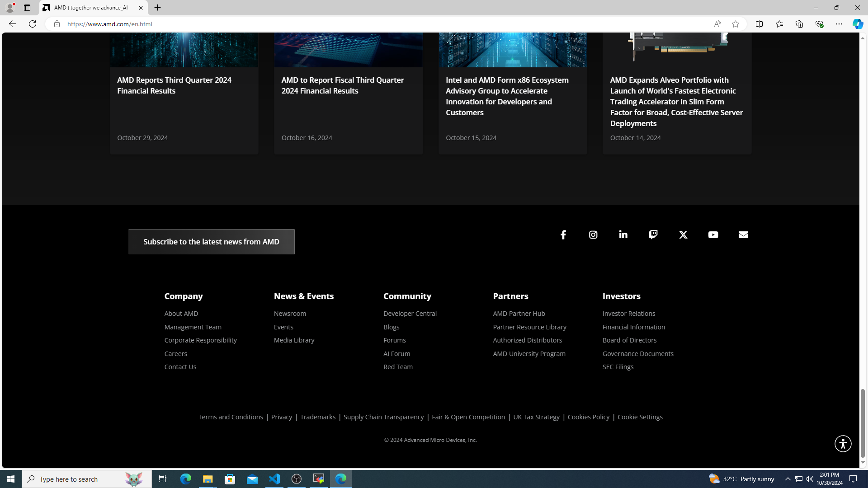Open a new browser tab

click(x=157, y=8)
